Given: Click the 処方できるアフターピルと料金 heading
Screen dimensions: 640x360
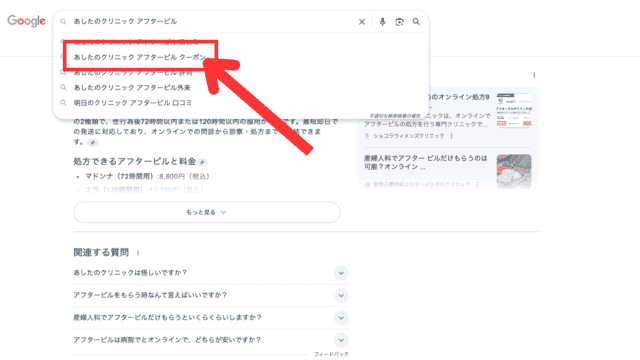Looking at the screenshot, I should 135,162.
